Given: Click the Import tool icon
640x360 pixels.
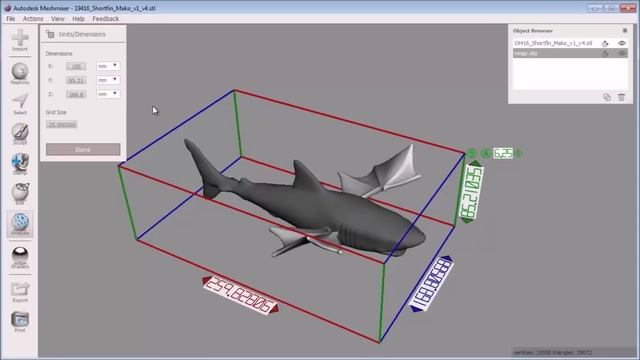Looking at the screenshot, I should point(20,40).
